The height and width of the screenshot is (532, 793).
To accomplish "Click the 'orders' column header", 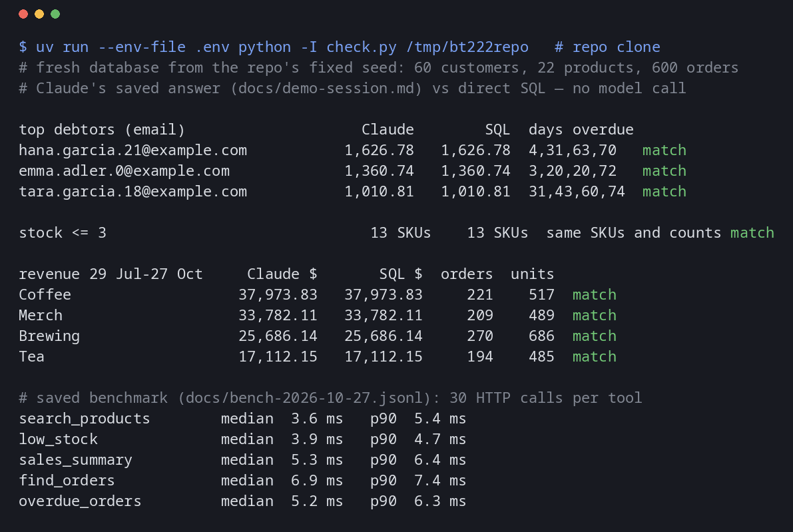I will tap(467, 274).
